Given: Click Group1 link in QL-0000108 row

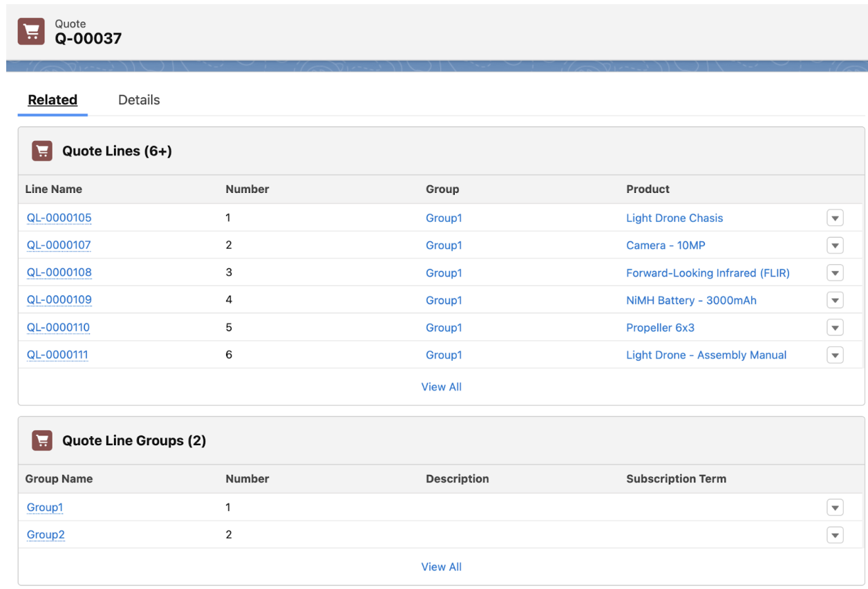Looking at the screenshot, I should pyautogui.click(x=444, y=273).
